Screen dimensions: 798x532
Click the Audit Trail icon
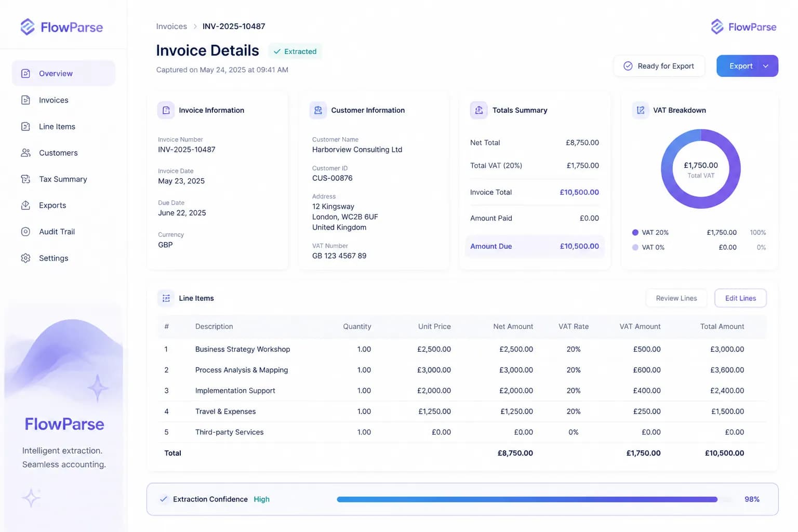click(25, 232)
